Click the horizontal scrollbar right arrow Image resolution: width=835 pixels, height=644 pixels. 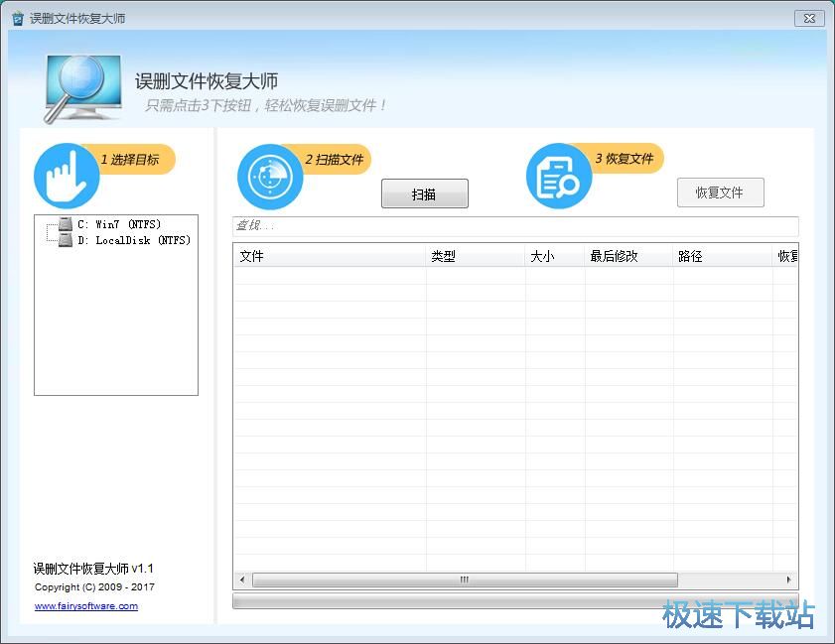tap(789, 580)
